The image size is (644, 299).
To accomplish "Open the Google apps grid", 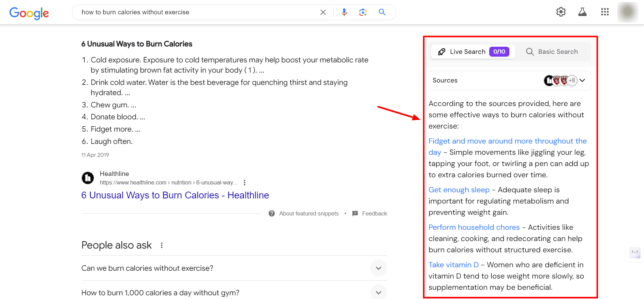I will 605,12.
